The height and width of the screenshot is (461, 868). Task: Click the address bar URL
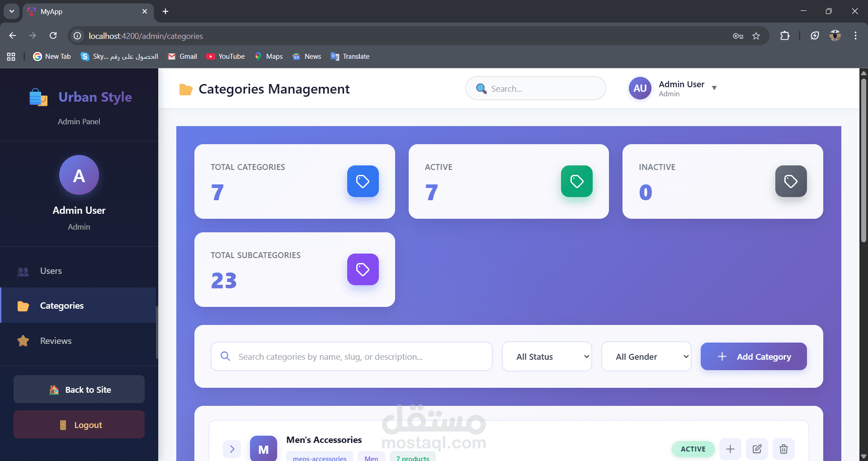point(146,36)
